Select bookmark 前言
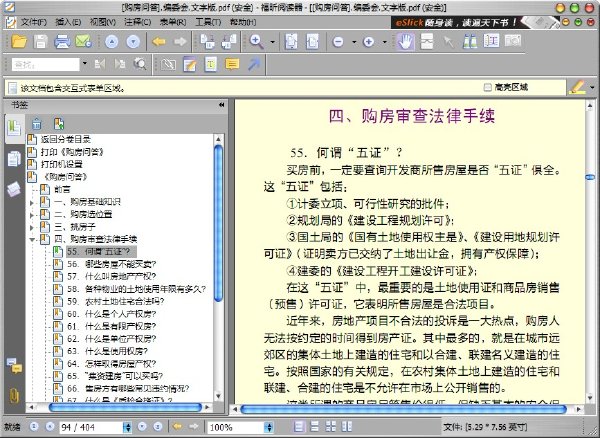The image size is (600, 438). (62, 189)
